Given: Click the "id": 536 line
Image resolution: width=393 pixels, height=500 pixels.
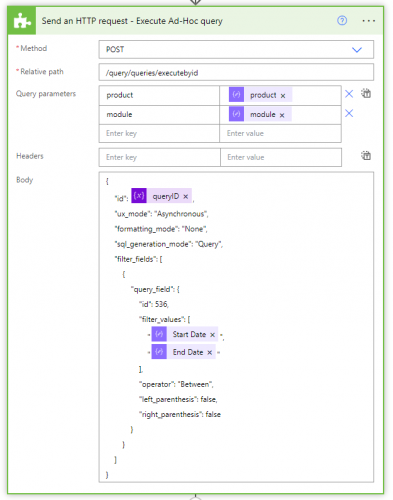Looking at the screenshot, I should [x=154, y=304].
